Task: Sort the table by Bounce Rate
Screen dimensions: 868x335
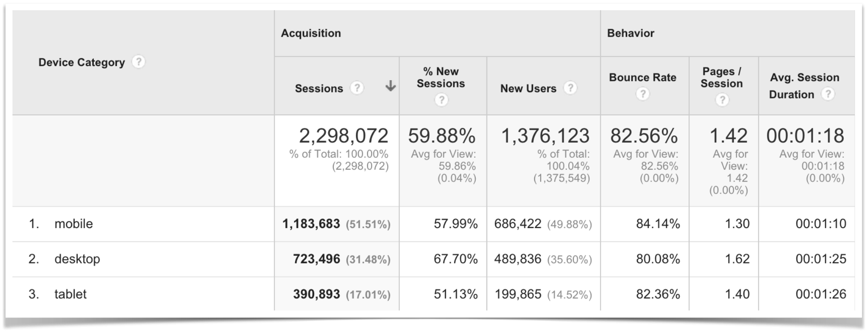Action: pyautogui.click(x=642, y=78)
